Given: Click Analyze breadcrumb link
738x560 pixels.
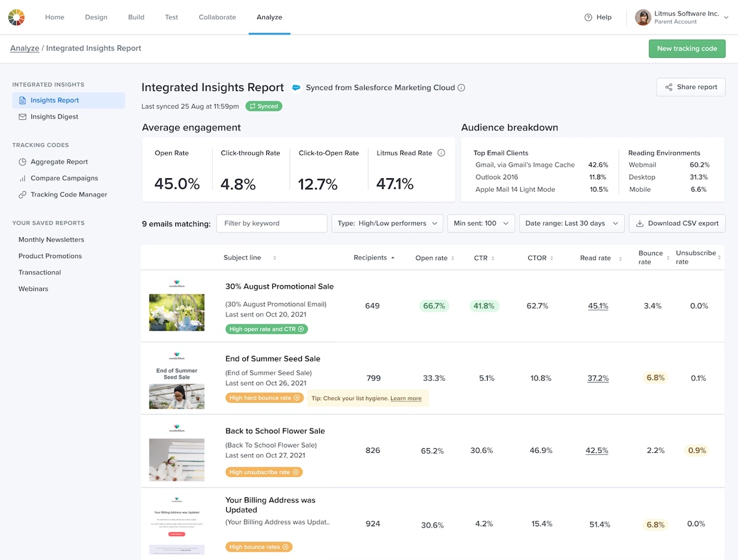Looking at the screenshot, I should point(25,49).
